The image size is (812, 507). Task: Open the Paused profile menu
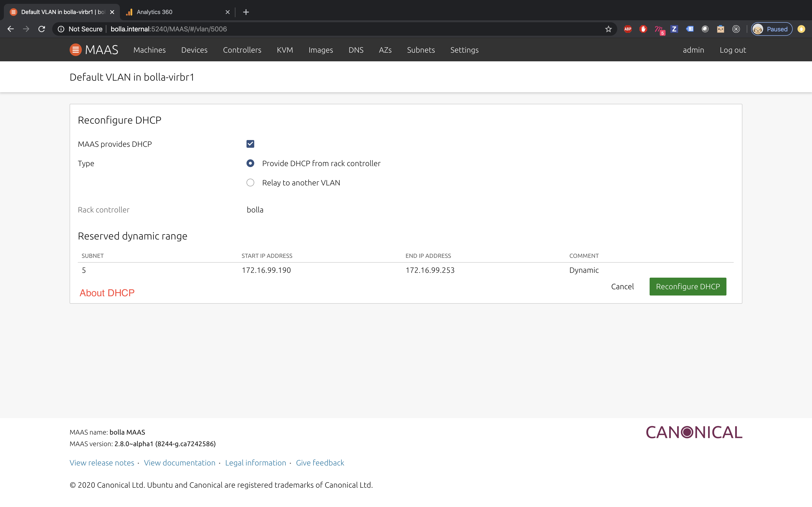coord(772,29)
